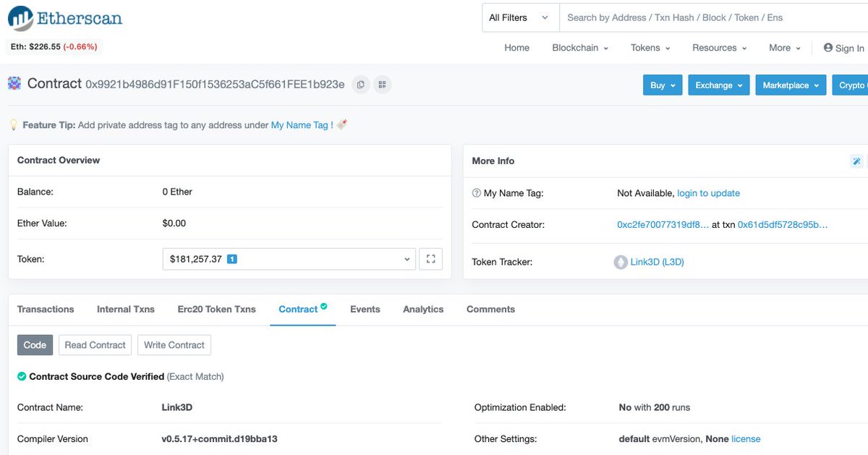Click the Link3D token logo icon
Image resolution: width=868 pixels, height=455 pixels.
[621, 262]
